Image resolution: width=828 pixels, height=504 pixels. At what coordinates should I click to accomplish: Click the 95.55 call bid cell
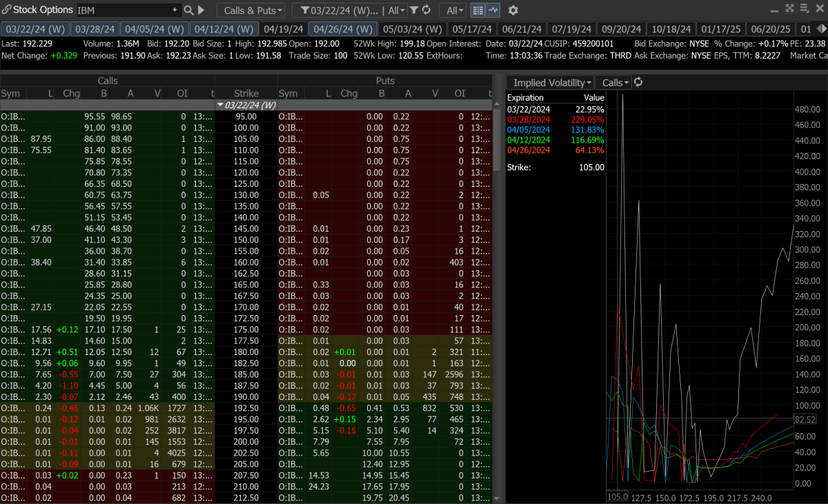coord(95,117)
